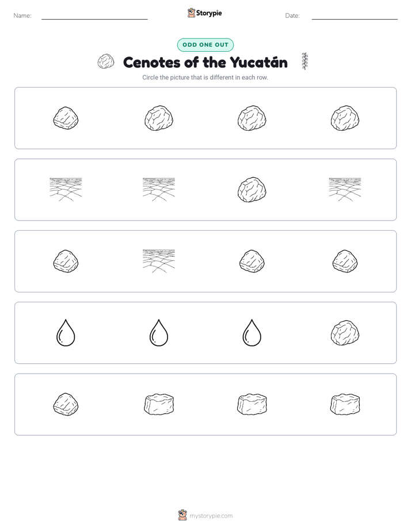Circle the smooth stone in the last row
Image resolution: width=411 pixels, height=532 pixels.
coord(66,404)
